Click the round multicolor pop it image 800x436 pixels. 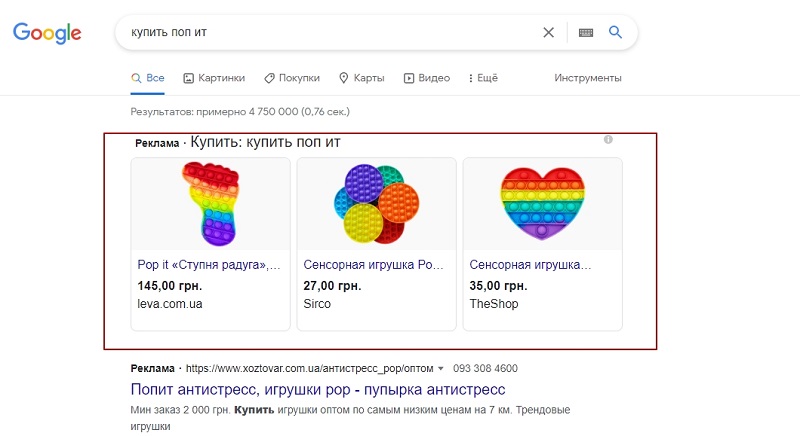click(377, 204)
